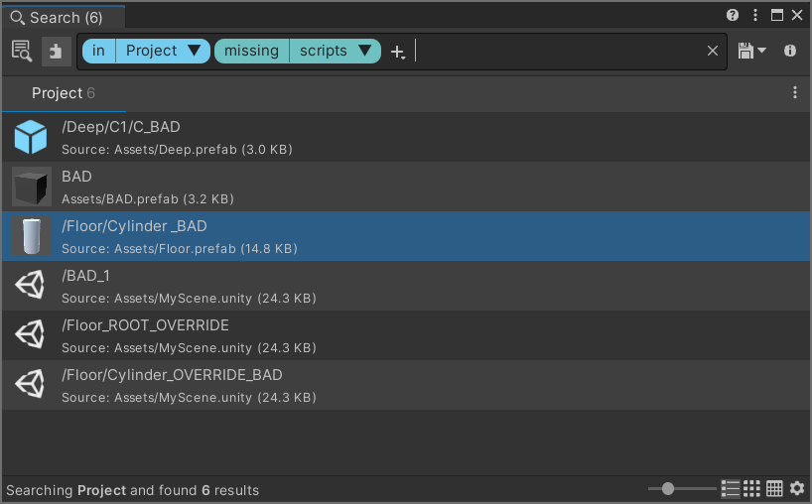Switch to list view mode

731,488
